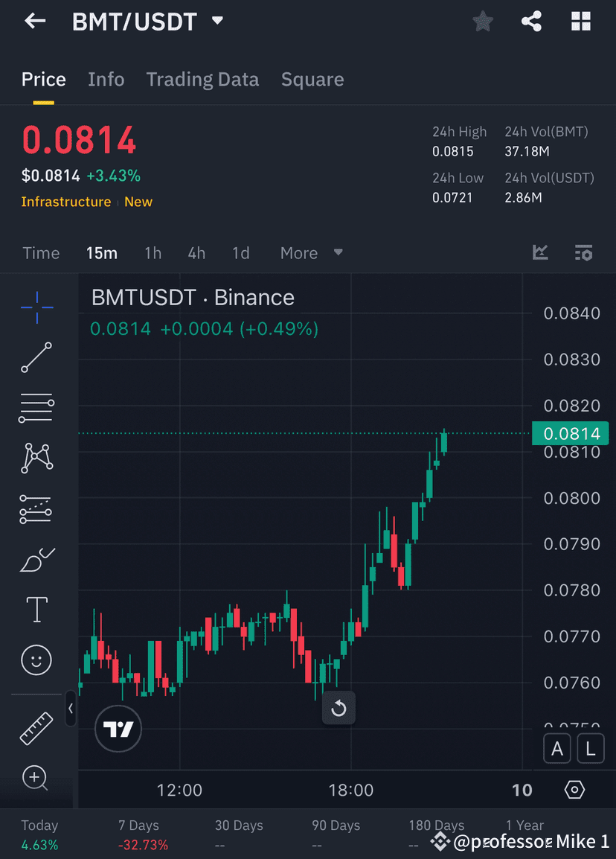Toggle the favorite star for BMT/USDT
Screen dimensions: 616x859
482,21
